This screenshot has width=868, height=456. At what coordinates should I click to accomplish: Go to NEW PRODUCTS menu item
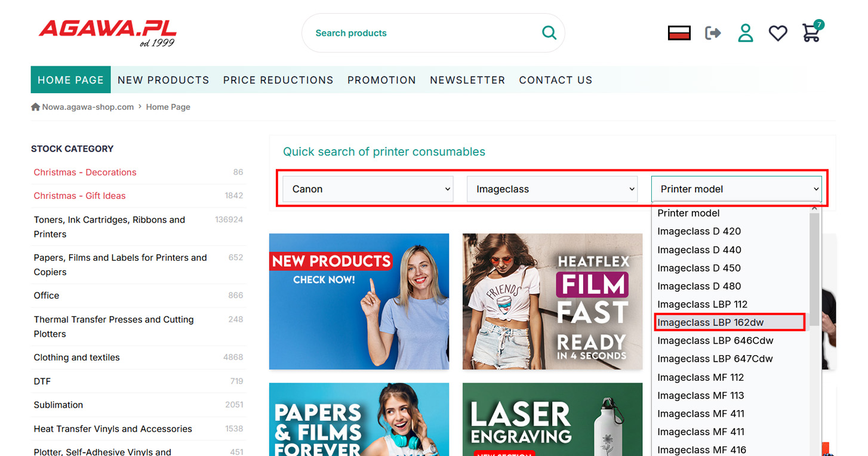click(x=163, y=80)
